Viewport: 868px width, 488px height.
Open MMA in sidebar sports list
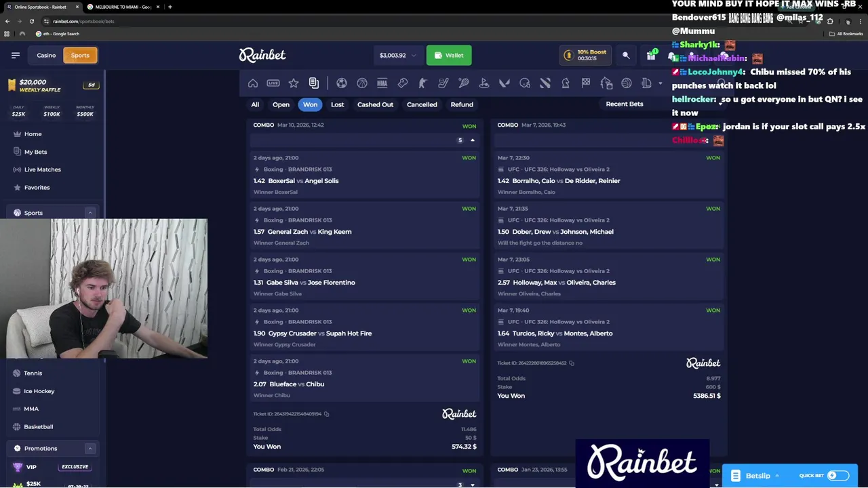(x=31, y=409)
